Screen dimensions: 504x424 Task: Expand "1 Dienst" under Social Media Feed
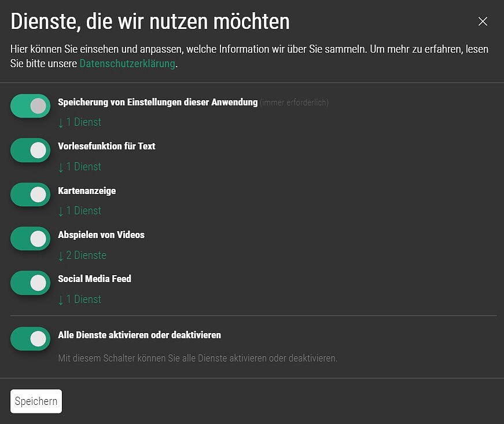tap(80, 299)
